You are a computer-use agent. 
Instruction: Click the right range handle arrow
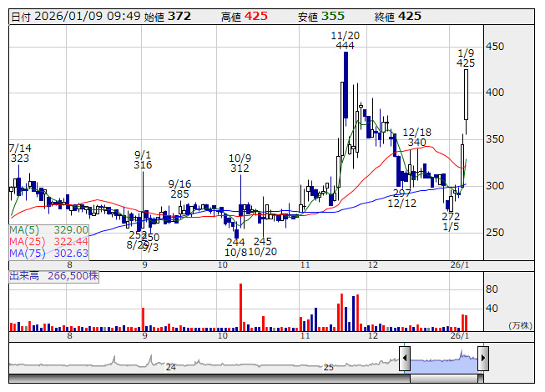[x=483, y=359]
